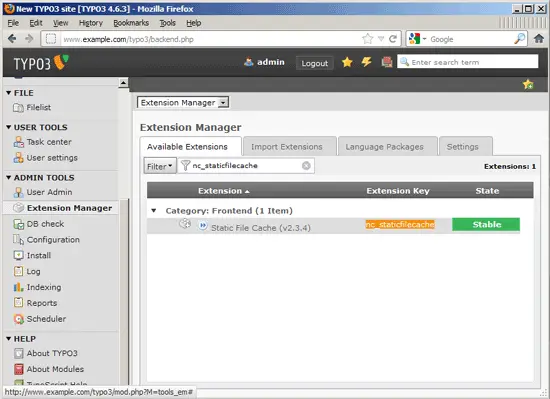This screenshot has height=399, width=550.
Task: Open the workspace icon beside the search box
Action: click(387, 62)
